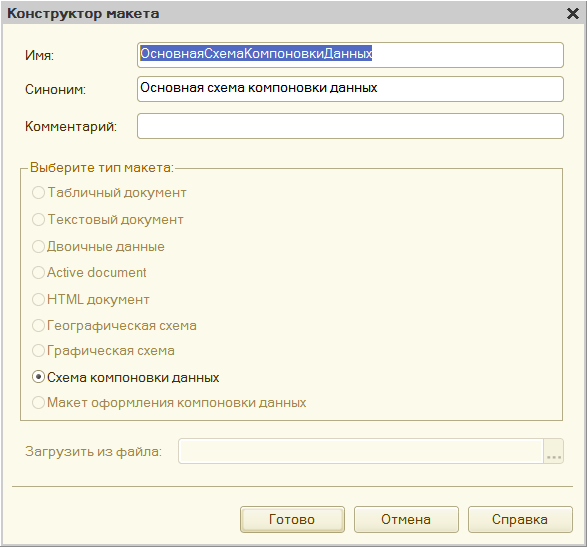Screen dimensions: 587x547
Task: Click the Конструктор макета title bar
Action: point(285,13)
